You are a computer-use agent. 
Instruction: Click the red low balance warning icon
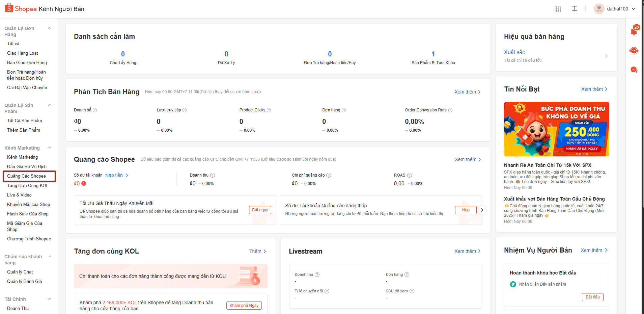[84, 183]
